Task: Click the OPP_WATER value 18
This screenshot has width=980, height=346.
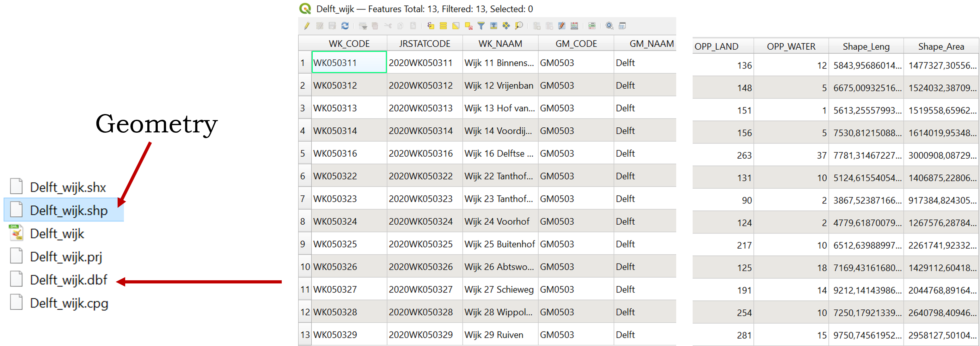Action: click(791, 268)
